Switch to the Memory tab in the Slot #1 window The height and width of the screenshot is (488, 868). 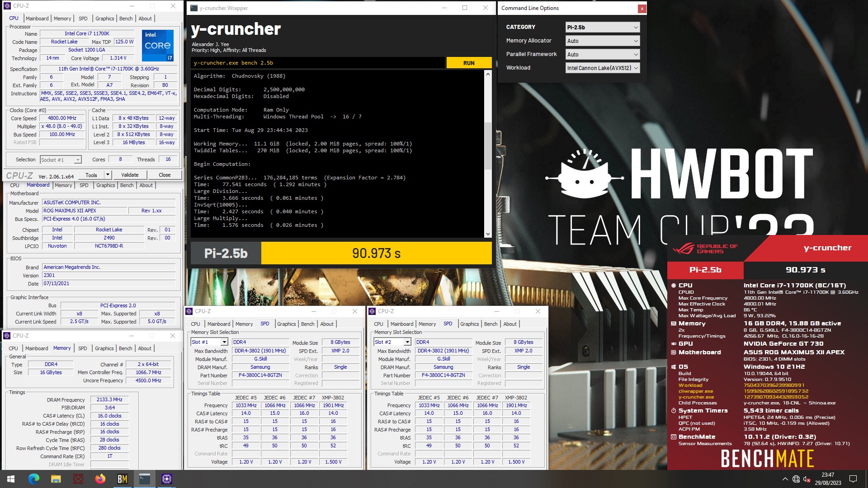244,324
